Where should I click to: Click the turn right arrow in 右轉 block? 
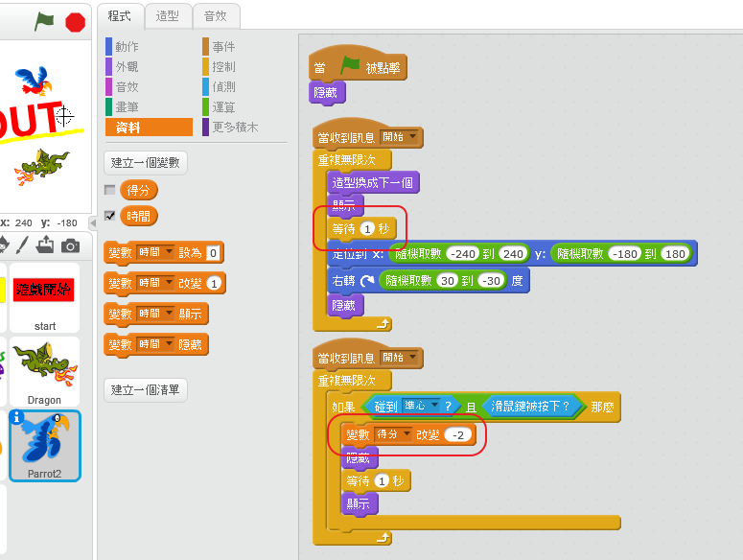coord(369,280)
